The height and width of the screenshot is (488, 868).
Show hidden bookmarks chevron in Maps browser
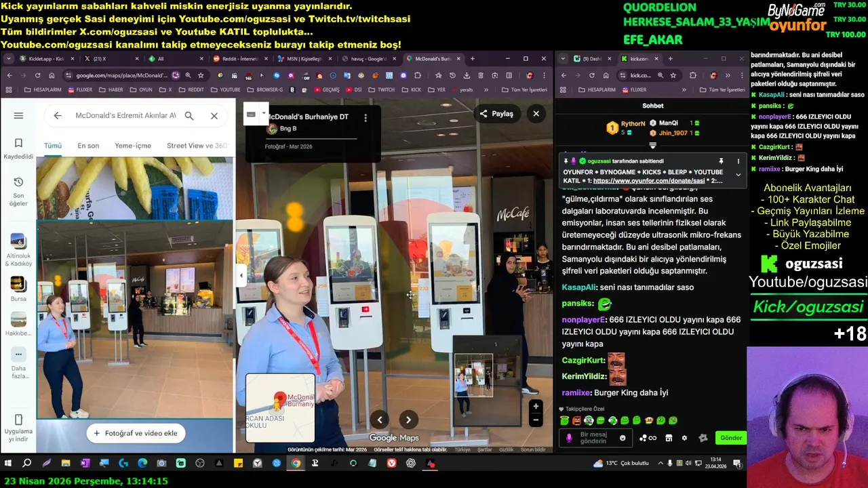point(486,89)
